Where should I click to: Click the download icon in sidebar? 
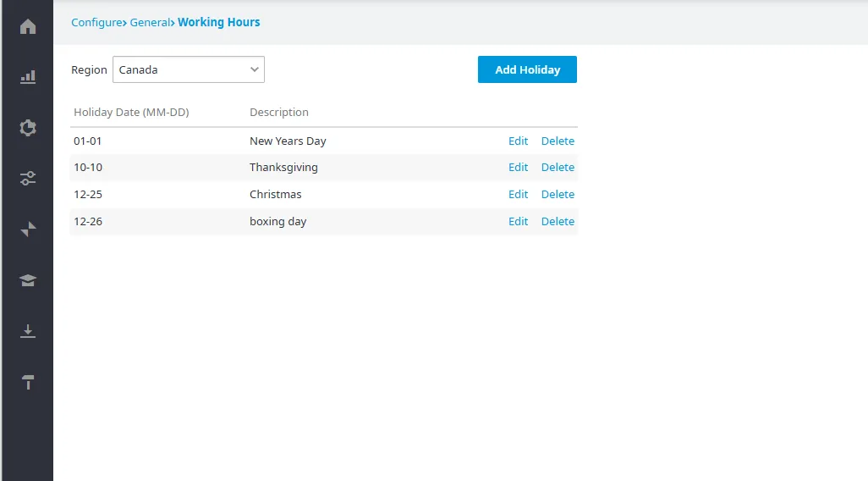(x=28, y=331)
